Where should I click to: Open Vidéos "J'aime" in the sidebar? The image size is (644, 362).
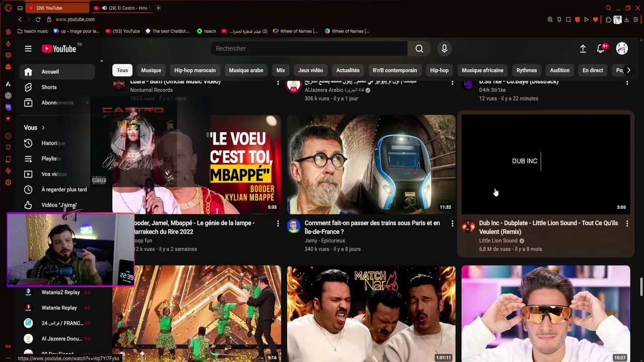[57, 205]
